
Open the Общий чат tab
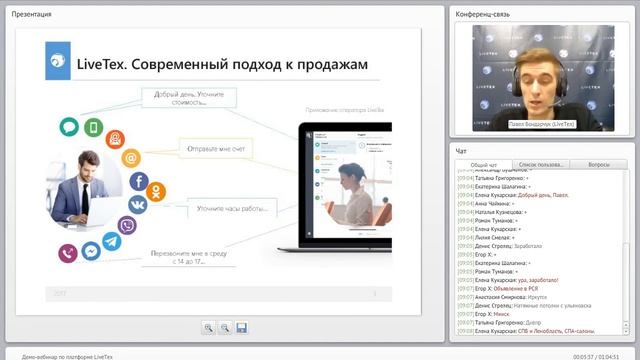484,165
